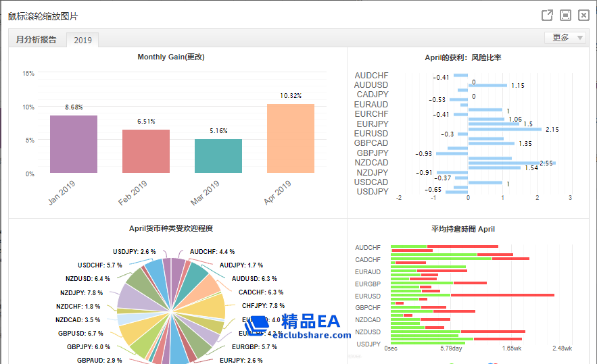Click EURJPY label in risk ratio chart
597x364 pixels.
coord(373,124)
